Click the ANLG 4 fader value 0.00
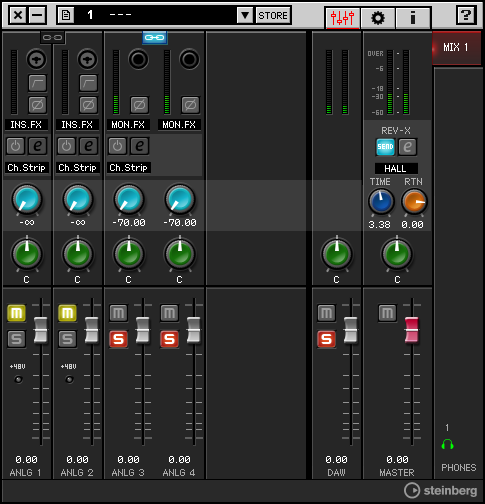The image size is (485, 504). 180,460
